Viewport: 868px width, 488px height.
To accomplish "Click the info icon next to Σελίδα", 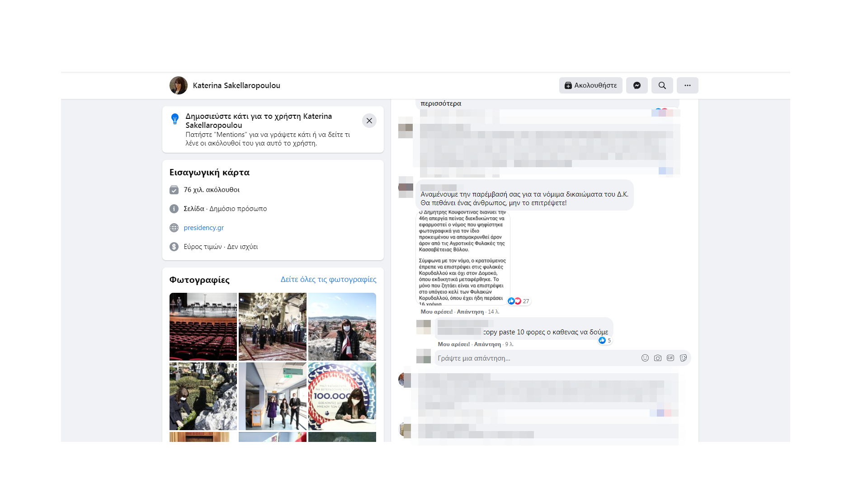I will [x=174, y=209].
